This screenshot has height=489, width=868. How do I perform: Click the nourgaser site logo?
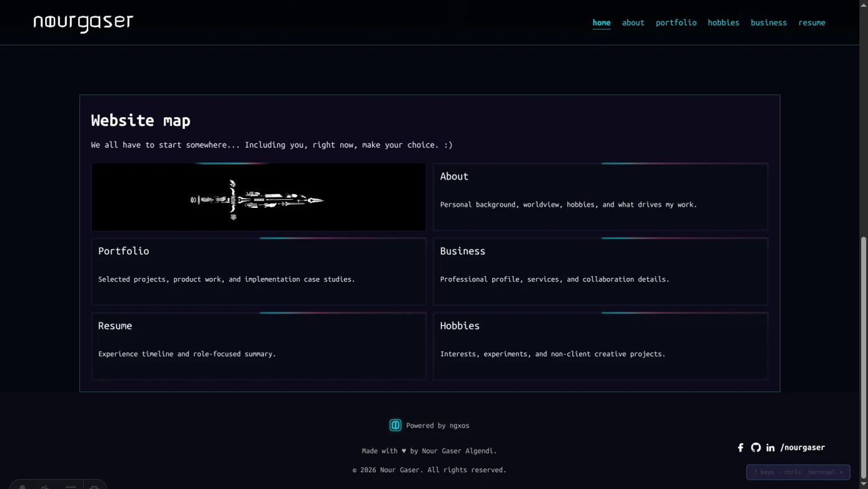[x=83, y=23]
